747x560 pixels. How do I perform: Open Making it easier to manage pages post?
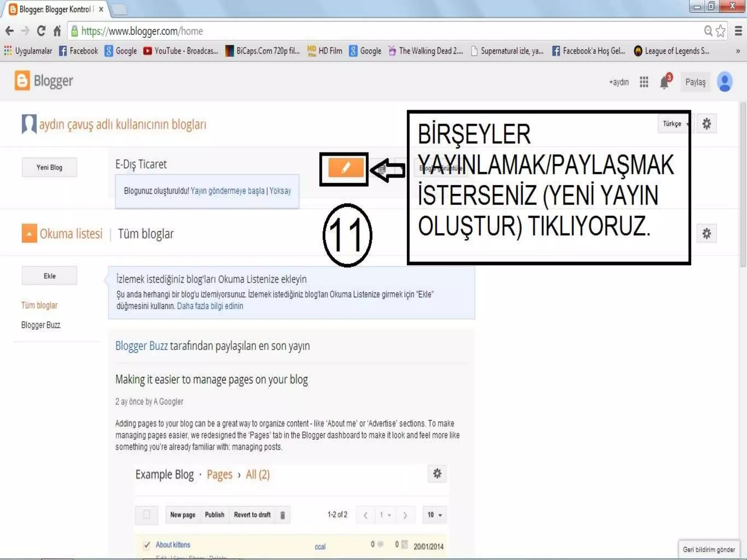tap(212, 380)
